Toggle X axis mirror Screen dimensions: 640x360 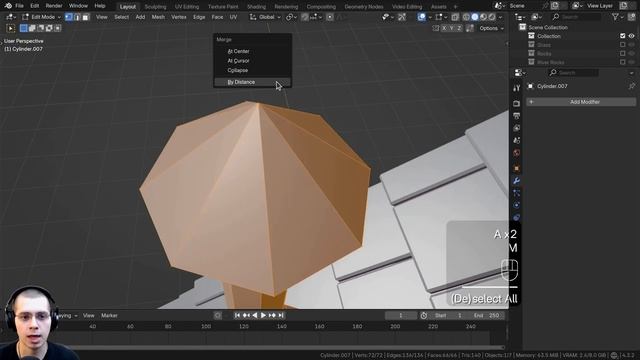click(x=444, y=28)
